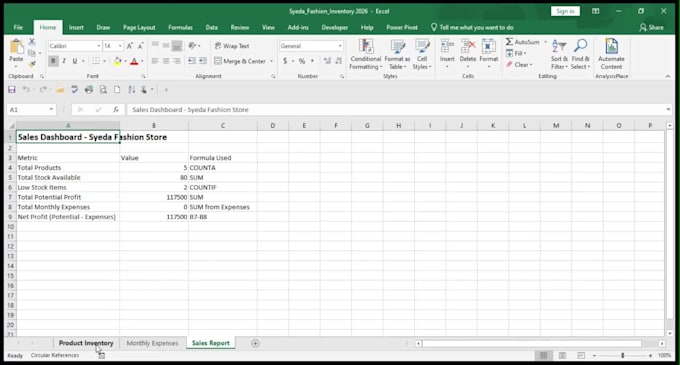Switch to the Insert ribbon tab
Screen dimensions: 680x365
76,27
